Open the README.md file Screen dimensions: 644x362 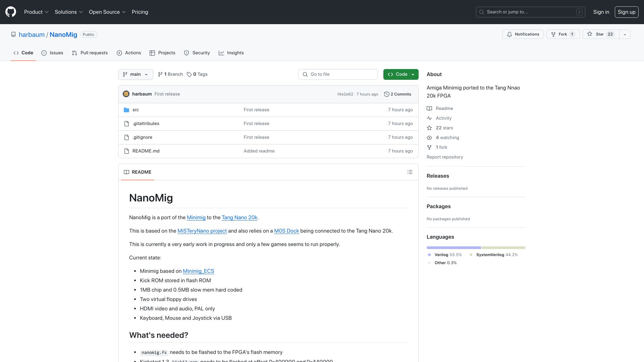[146, 151]
